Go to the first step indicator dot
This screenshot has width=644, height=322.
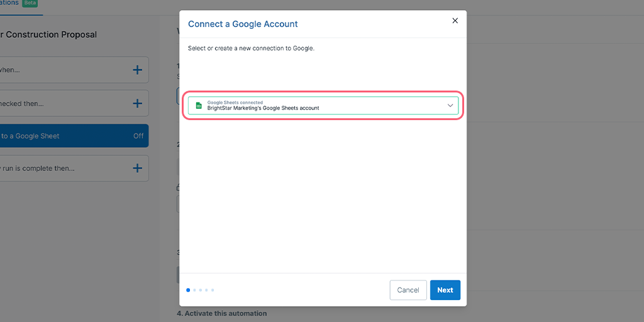point(188,290)
